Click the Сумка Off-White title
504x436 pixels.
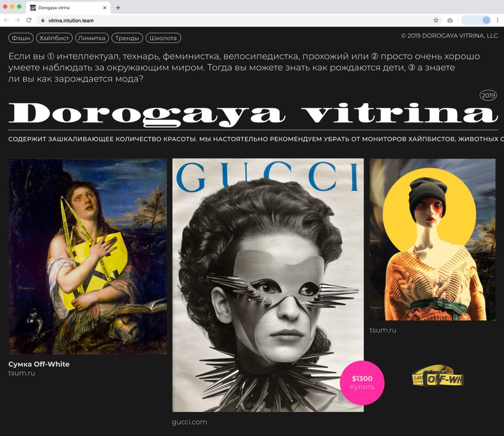point(39,364)
